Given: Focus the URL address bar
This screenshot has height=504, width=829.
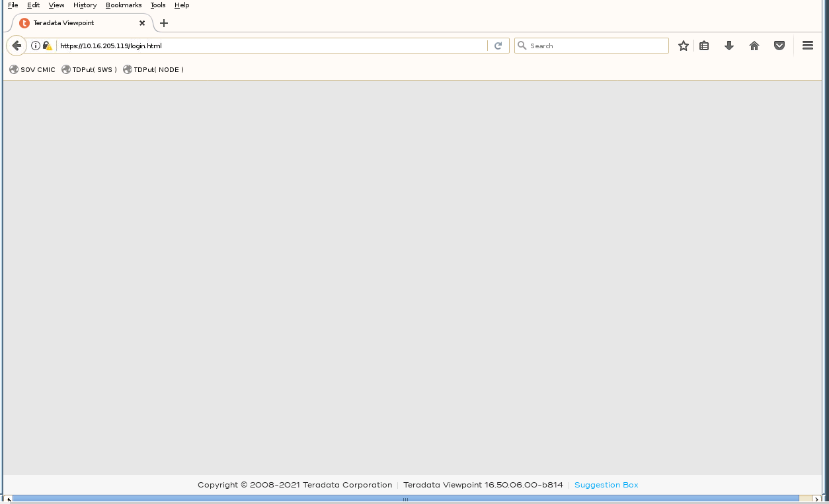Looking at the screenshot, I should 271,46.
